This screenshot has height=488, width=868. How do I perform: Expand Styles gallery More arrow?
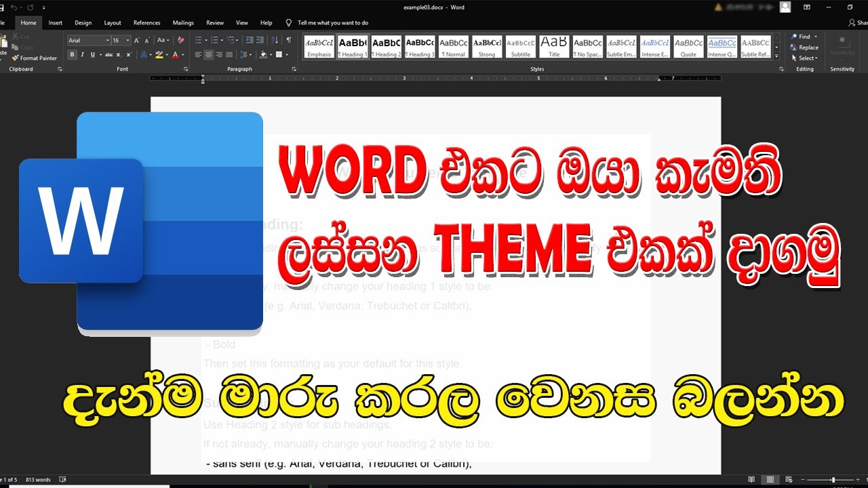click(x=776, y=56)
